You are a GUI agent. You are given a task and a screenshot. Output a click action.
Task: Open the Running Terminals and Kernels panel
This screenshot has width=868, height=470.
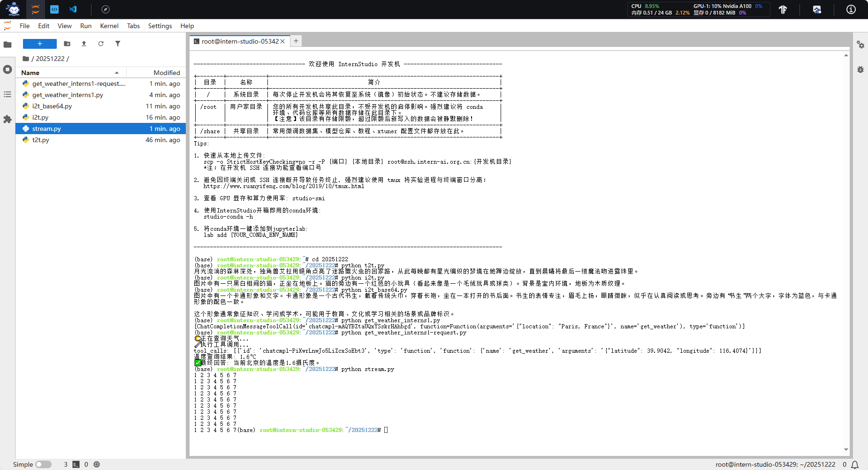click(8, 69)
